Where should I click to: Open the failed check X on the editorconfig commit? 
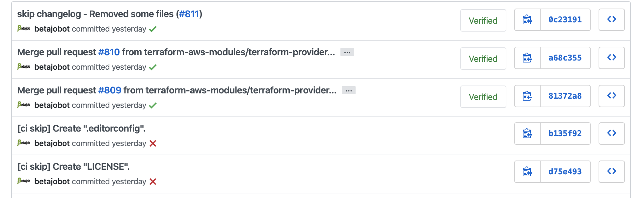153,143
